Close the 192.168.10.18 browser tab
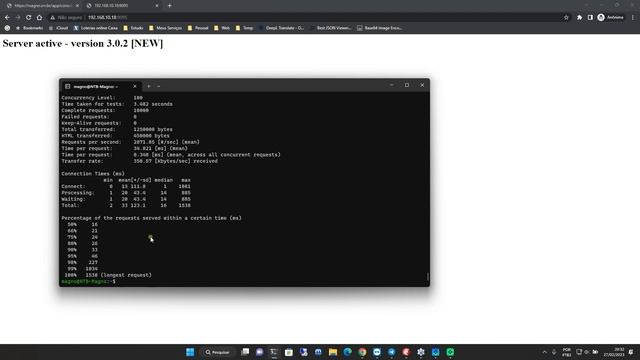Screen dimensions: 640x360 [x=157, y=6]
